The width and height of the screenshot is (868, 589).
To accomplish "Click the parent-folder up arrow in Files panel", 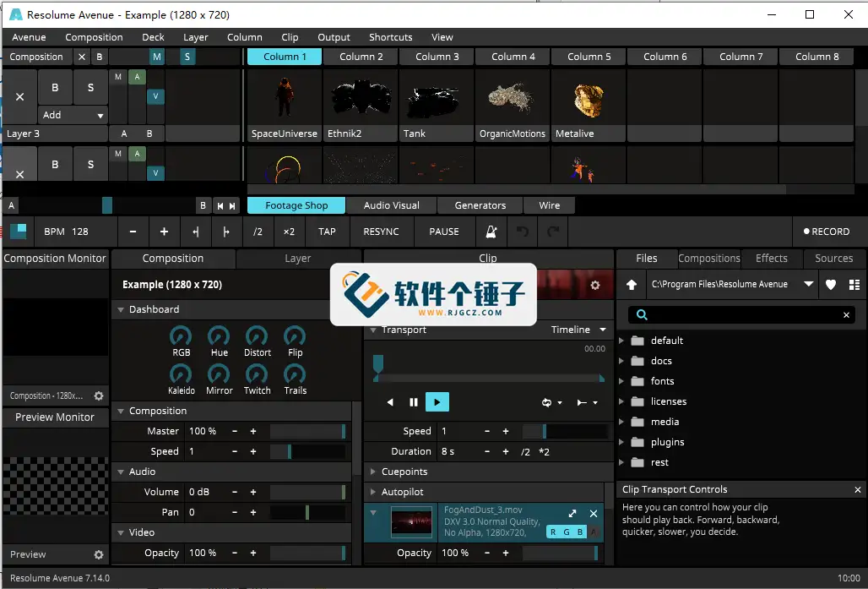I will pos(631,284).
